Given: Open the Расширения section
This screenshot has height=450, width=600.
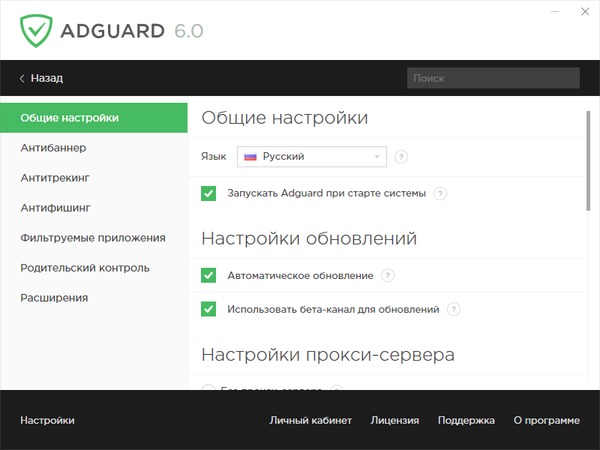Looking at the screenshot, I should 54,298.
